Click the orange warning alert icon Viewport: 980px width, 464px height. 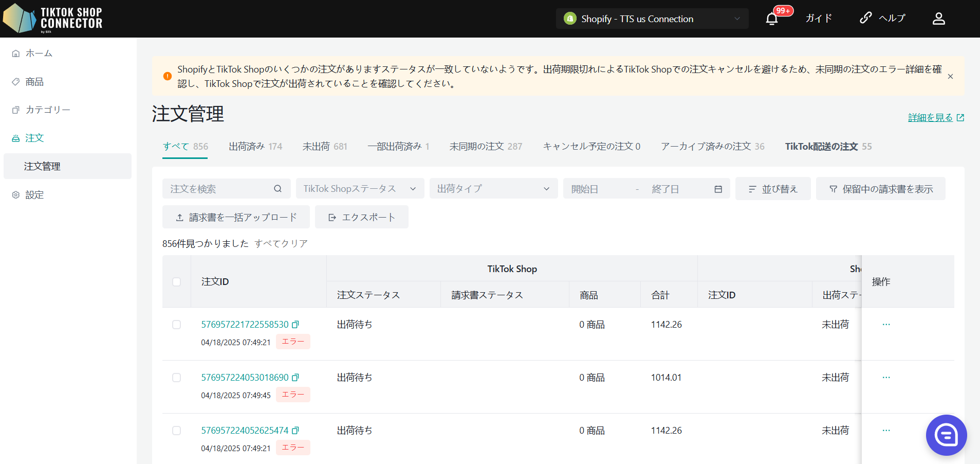pyautogui.click(x=168, y=76)
